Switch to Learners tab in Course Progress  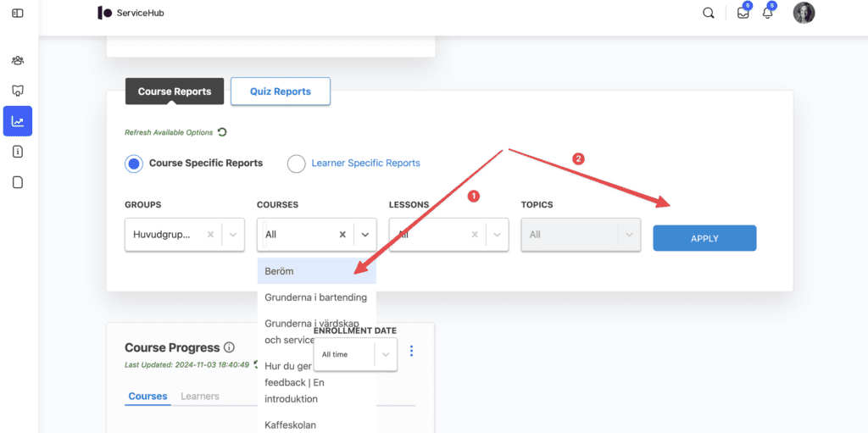[200, 397]
